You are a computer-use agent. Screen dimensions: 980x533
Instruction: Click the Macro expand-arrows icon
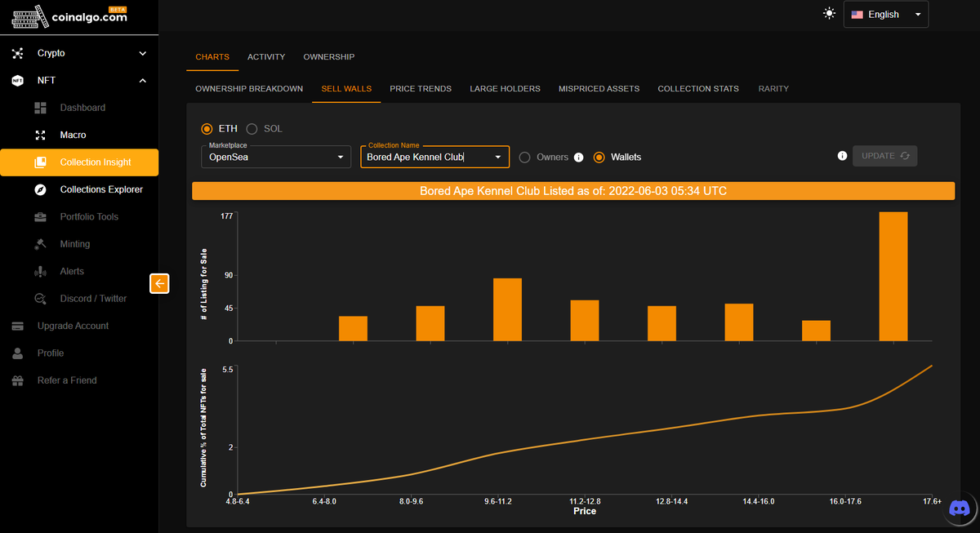(41, 135)
